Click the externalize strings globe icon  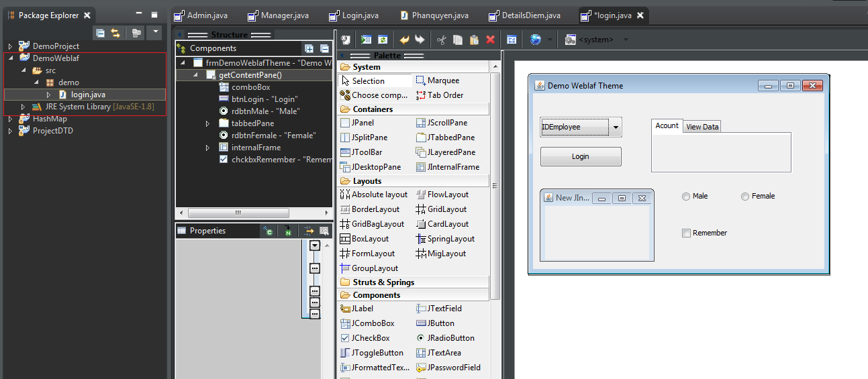point(535,40)
